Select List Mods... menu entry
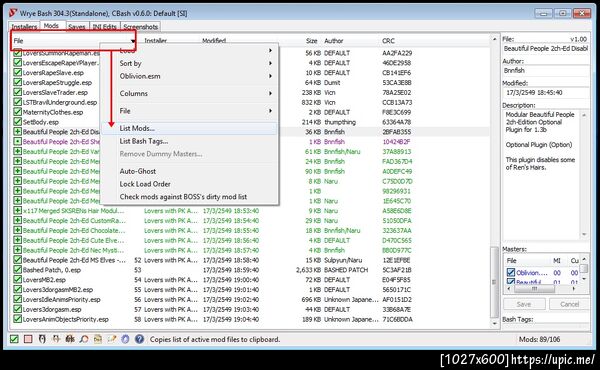The height and width of the screenshot is (370, 600). (189, 128)
